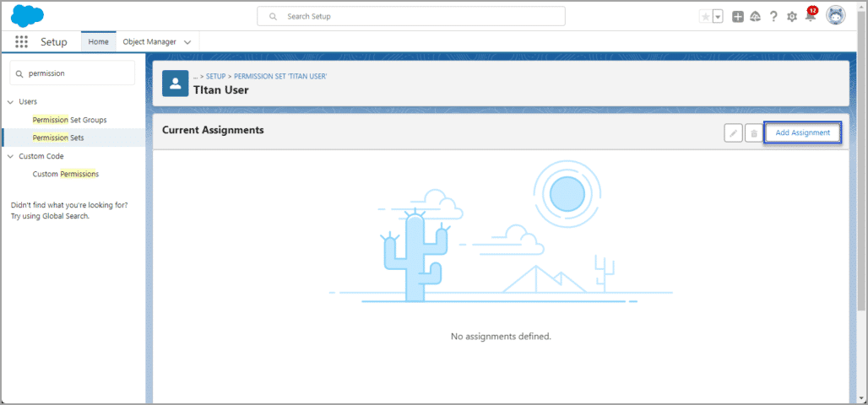This screenshot has width=868, height=405.
Task: Click the trash delete assignment button
Action: coord(754,133)
